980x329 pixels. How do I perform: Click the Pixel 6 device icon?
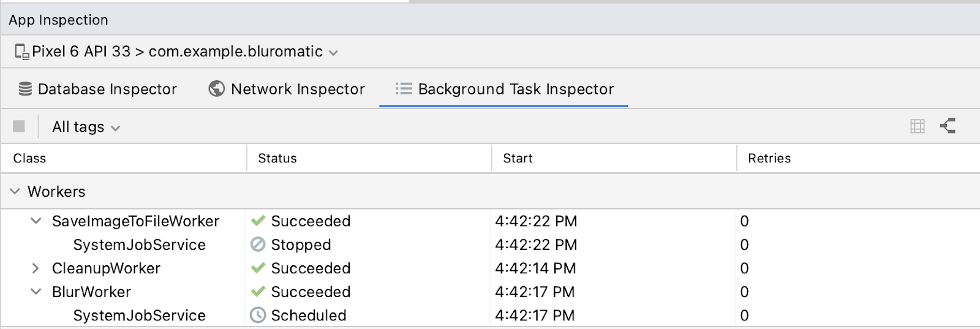[22, 52]
